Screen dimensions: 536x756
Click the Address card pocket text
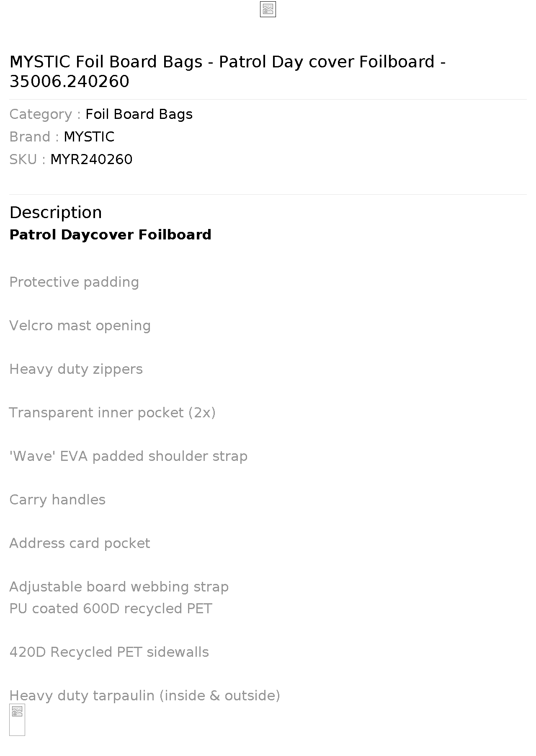80,543
